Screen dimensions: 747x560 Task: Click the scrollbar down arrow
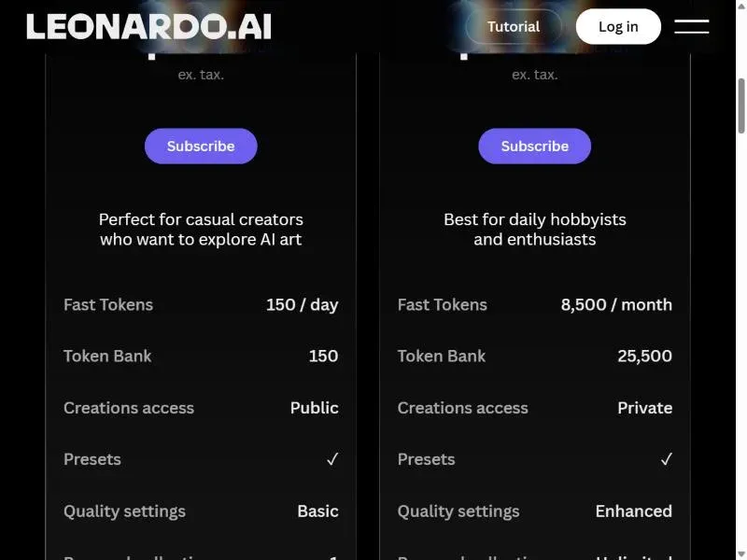point(741,554)
